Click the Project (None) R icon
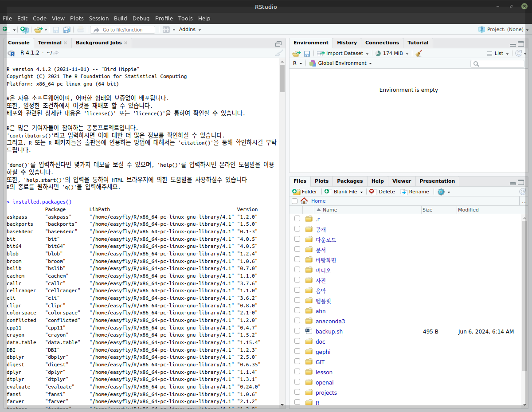532x412 pixels. [x=482, y=29]
